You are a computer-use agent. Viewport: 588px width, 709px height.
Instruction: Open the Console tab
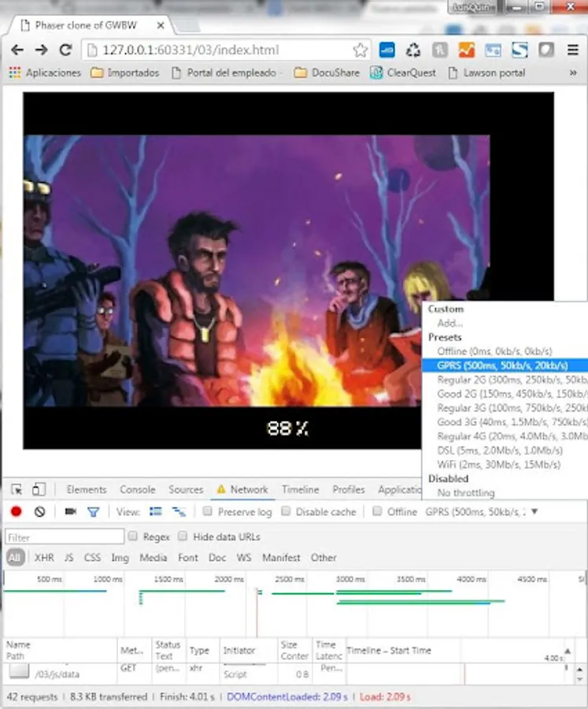[x=138, y=489]
